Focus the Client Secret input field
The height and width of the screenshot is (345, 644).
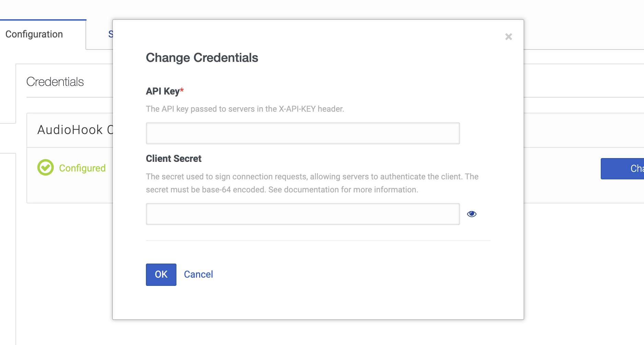pos(302,214)
